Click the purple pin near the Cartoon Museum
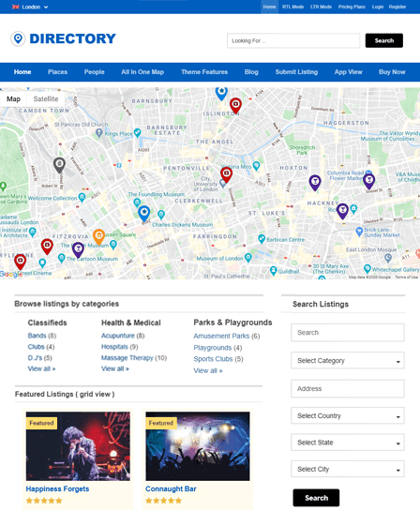 click(x=78, y=249)
